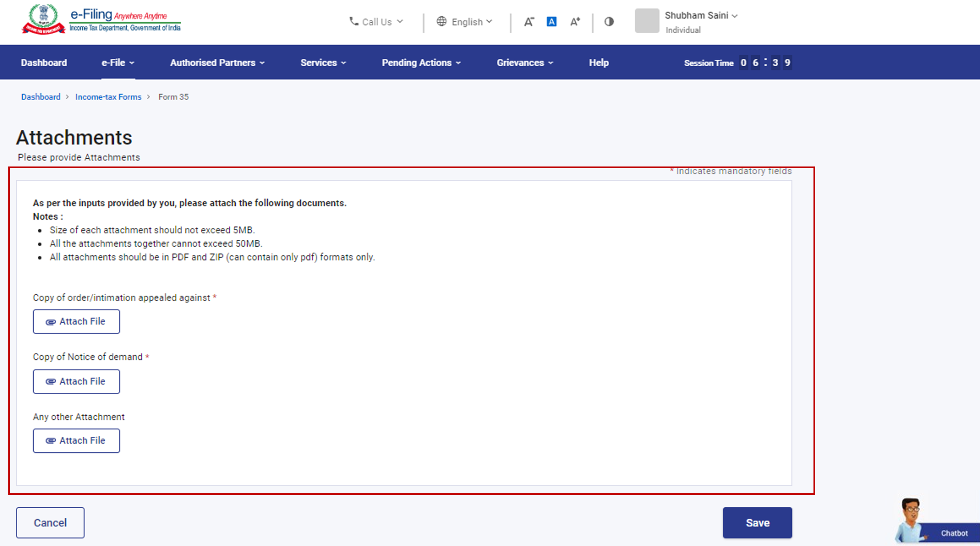
Task: Open the Services menu
Action: click(x=323, y=63)
